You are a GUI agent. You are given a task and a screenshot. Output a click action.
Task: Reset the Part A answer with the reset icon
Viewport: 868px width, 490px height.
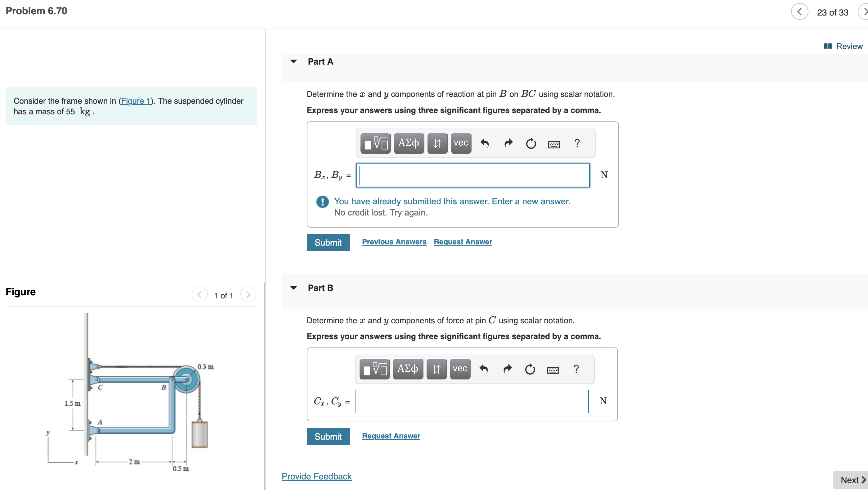click(x=531, y=143)
